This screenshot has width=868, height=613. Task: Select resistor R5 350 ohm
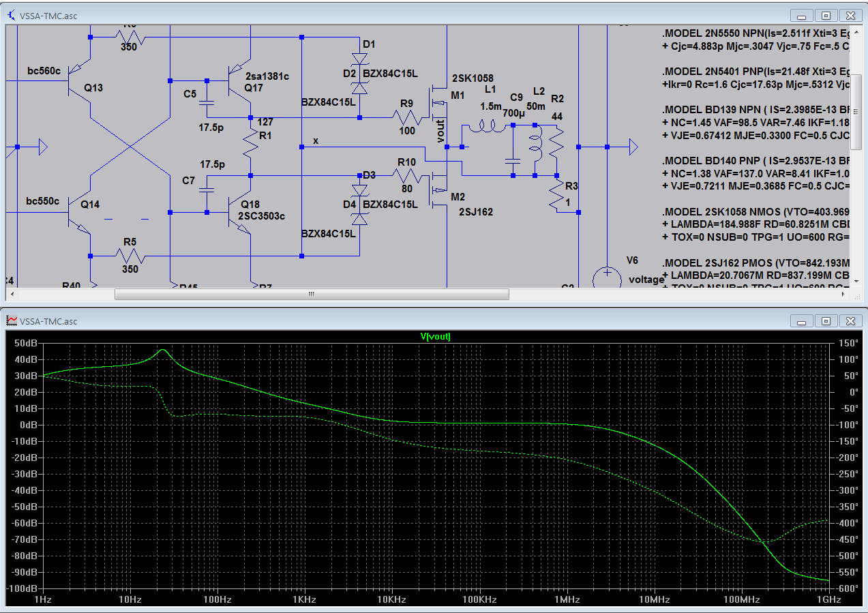[x=129, y=256]
